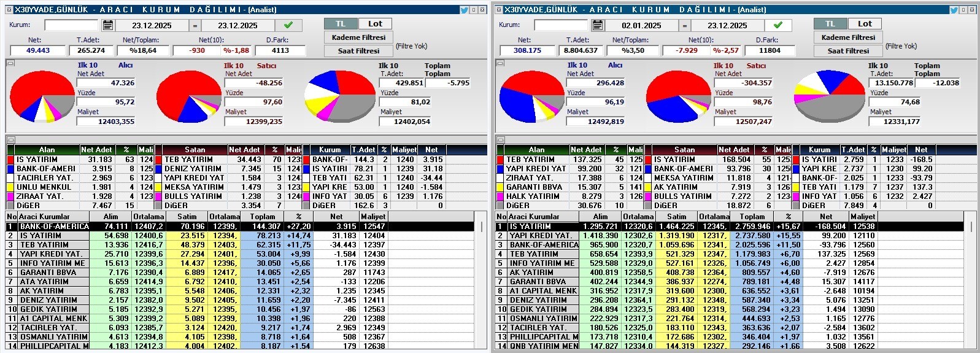Open the calendar picker in the left window

[x=108, y=25]
